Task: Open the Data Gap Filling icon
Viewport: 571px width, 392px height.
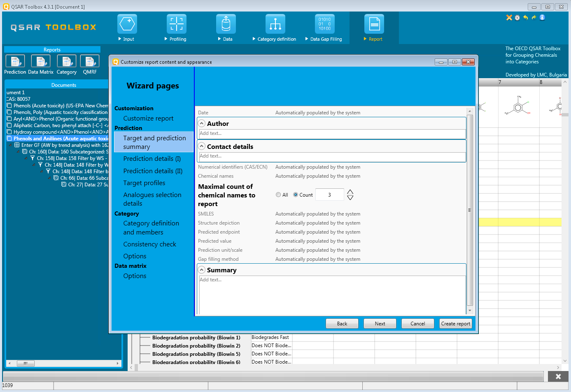Action: (325, 24)
